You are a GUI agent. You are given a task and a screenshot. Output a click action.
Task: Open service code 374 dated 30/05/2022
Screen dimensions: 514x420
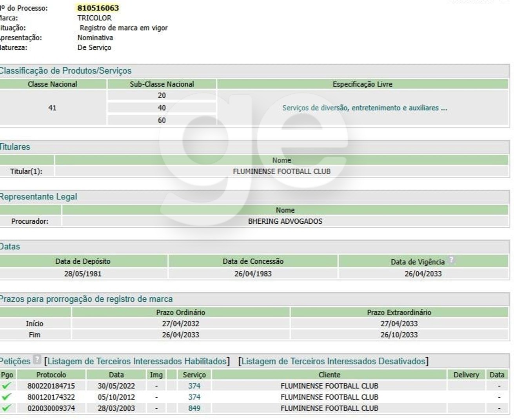194,386
